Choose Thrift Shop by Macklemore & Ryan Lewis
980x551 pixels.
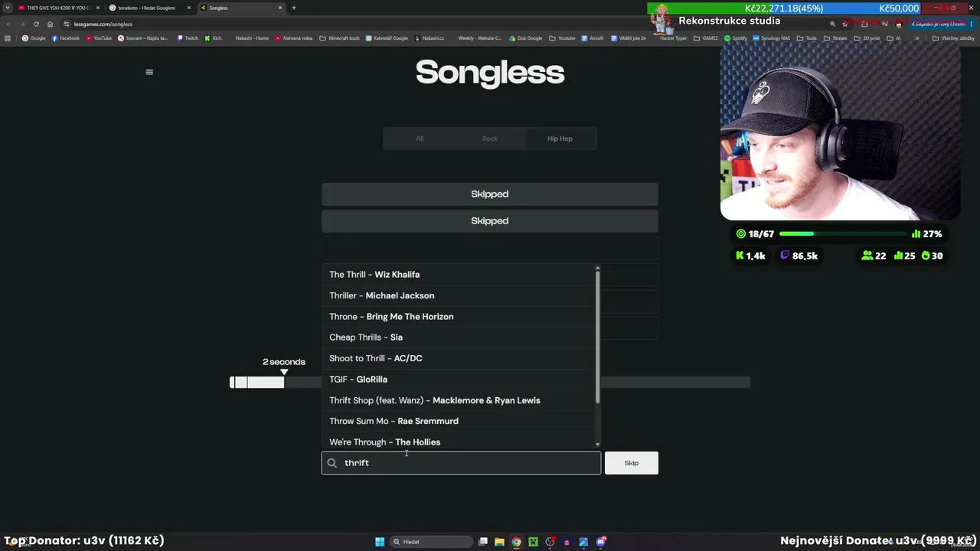458,400
